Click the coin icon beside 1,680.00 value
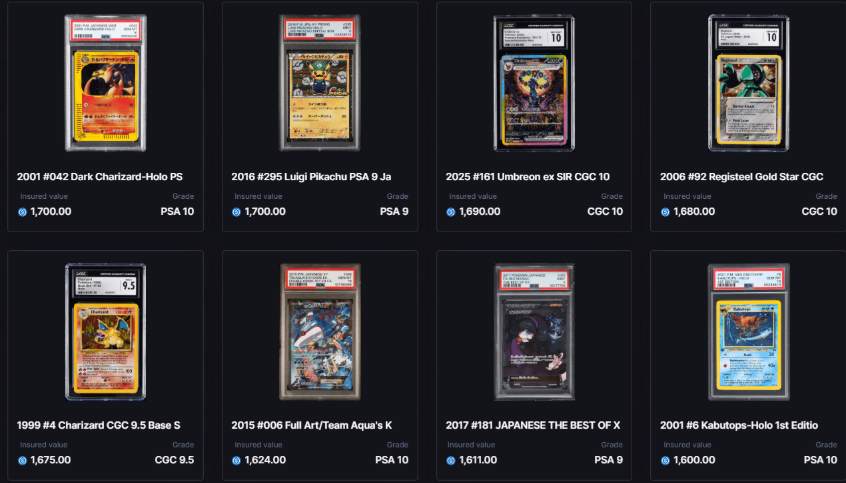Image resolution: width=846 pixels, height=483 pixels. (x=665, y=212)
